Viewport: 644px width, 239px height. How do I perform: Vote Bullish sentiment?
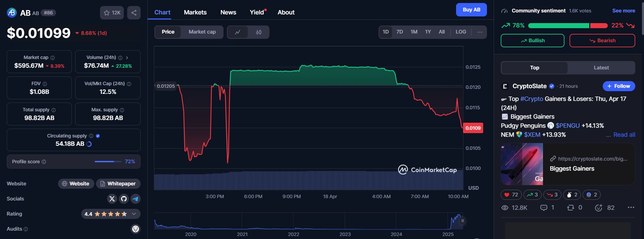coord(533,41)
